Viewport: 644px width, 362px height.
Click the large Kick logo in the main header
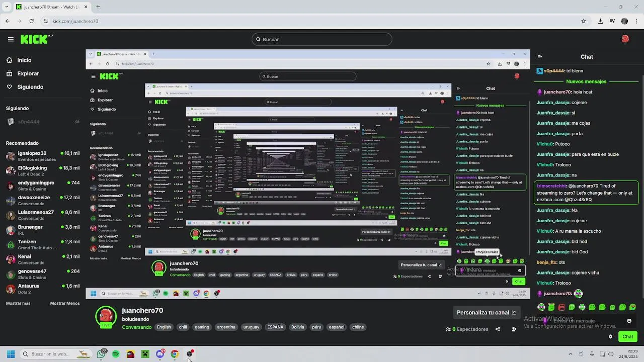tap(37, 39)
